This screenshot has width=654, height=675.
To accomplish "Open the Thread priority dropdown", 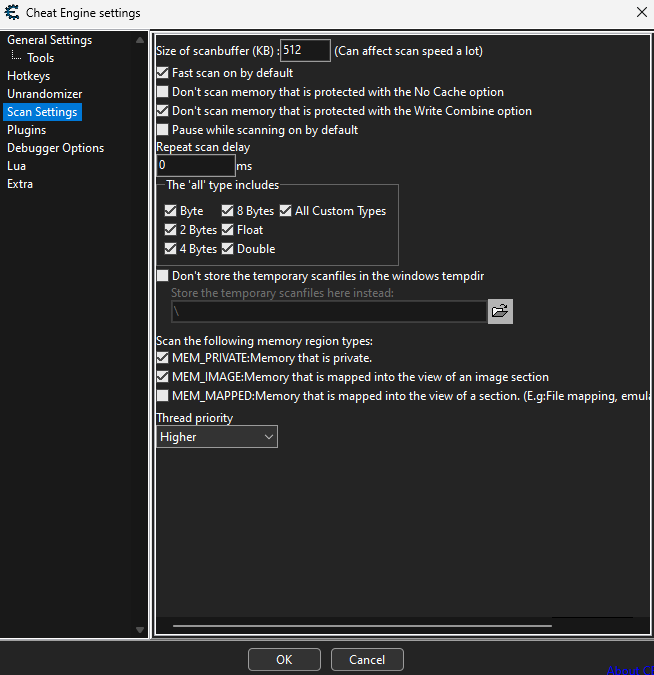I will (217, 437).
